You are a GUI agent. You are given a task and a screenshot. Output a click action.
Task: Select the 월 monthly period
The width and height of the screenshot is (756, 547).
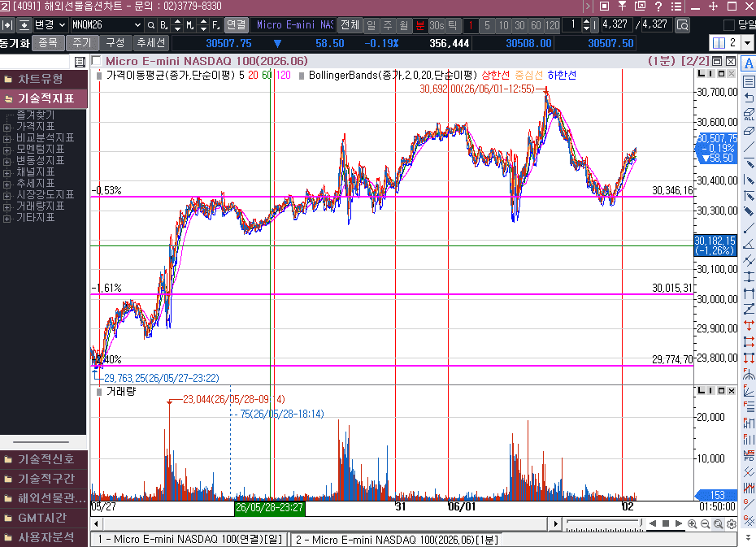click(403, 25)
